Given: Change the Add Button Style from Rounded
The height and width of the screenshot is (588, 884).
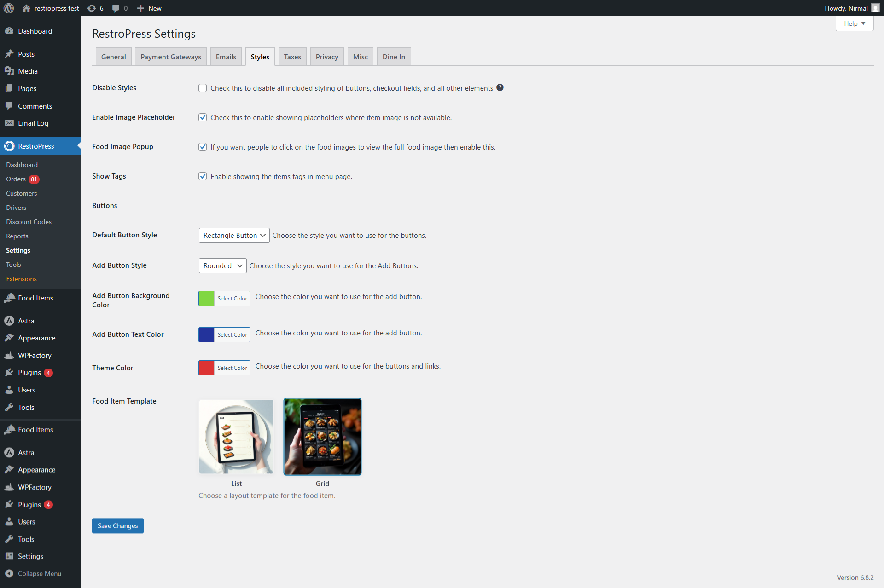Looking at the screenshot, I should (x=222, y=265).
